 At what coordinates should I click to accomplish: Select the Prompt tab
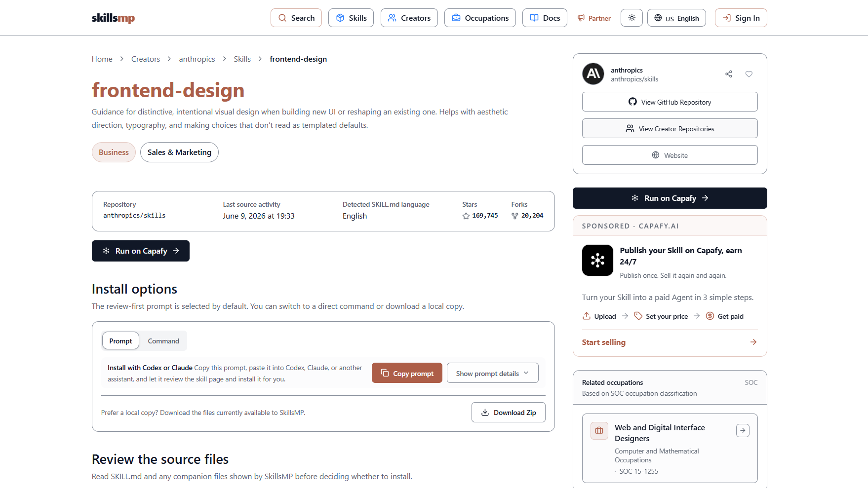click(120, 341)
